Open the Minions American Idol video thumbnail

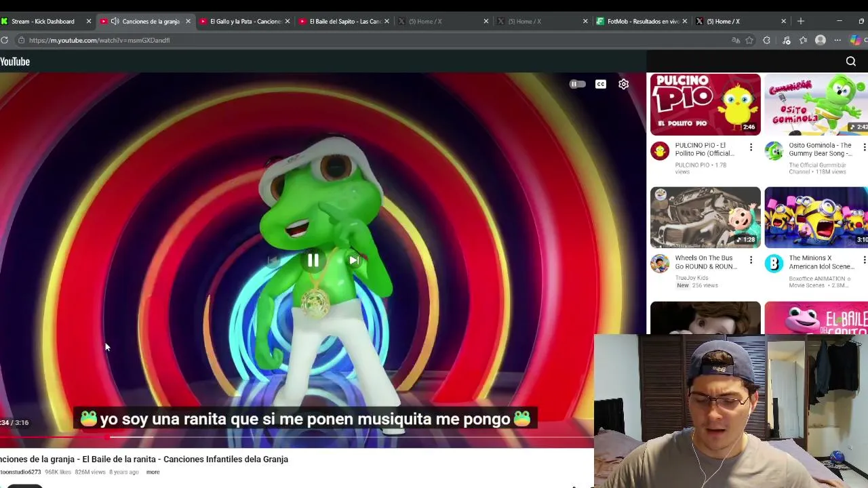(x=816, y=218)
